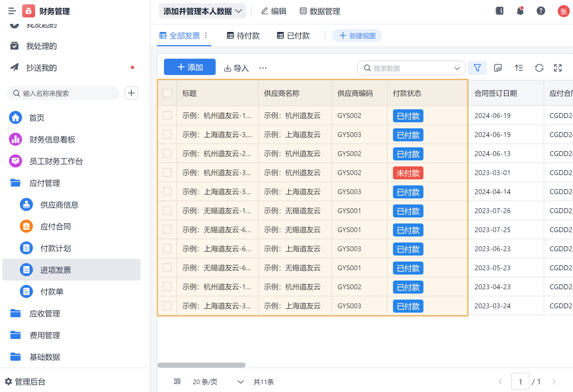Viewport: 573px width, 392px height.
Task: Click the horizontal table scrollbar
Action: click(x=201, y=365)
